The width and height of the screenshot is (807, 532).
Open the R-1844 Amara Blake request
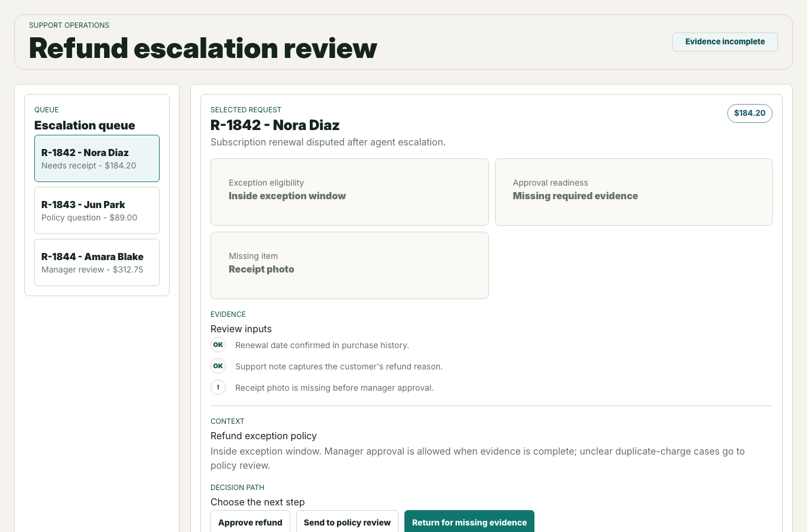click(97, 262)
